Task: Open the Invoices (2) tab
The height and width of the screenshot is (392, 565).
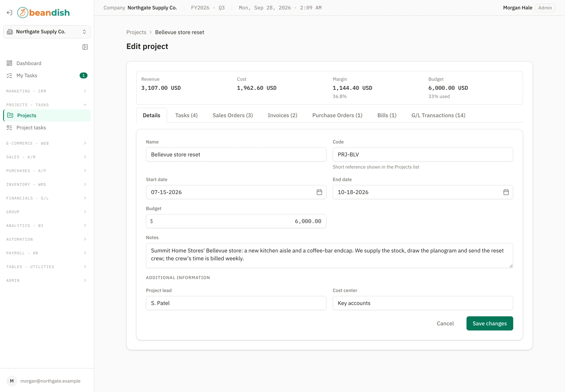Action: tap(282, 115)
